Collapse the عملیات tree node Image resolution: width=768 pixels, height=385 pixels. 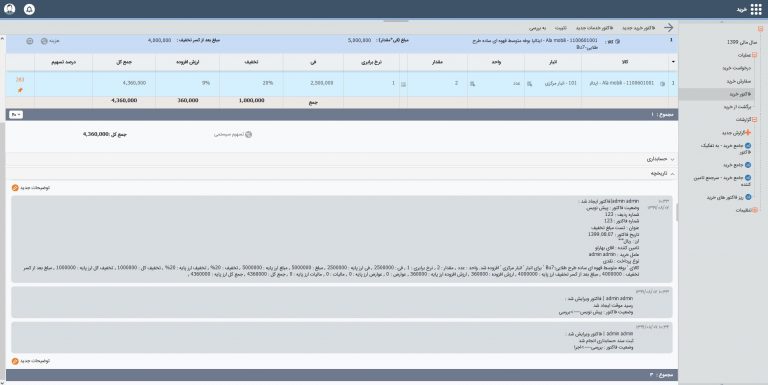point(755,55)
